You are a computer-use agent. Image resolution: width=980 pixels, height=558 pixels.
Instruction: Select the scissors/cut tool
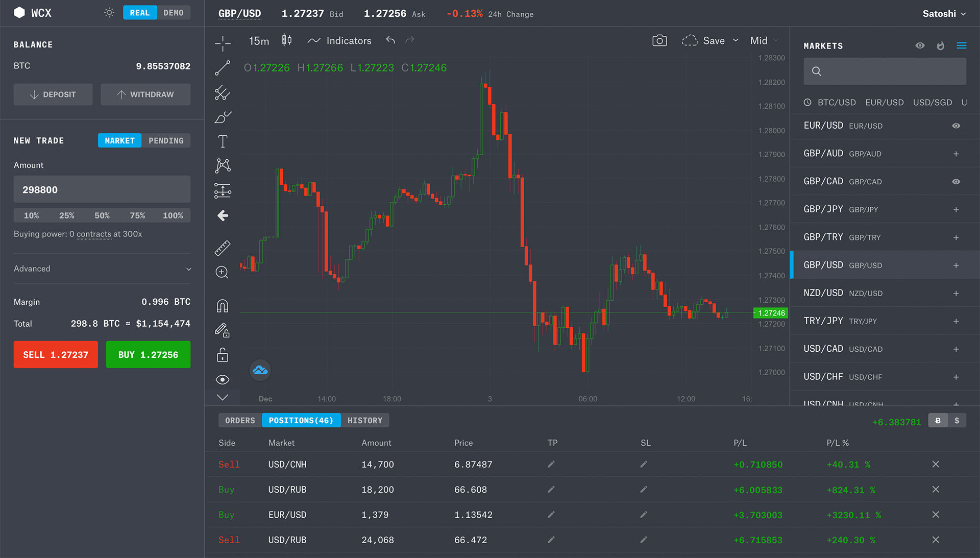click(223, 92)
